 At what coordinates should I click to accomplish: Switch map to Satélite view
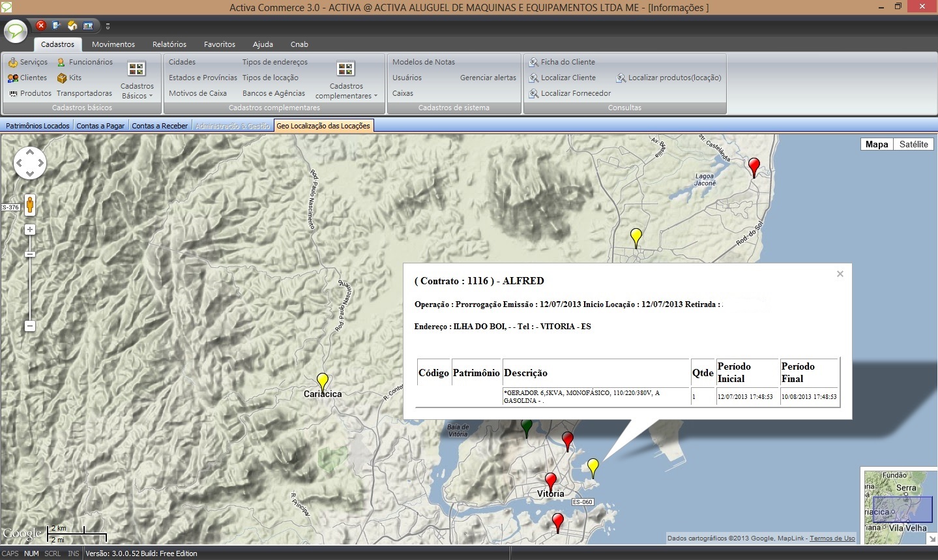(x=913, y=144)
